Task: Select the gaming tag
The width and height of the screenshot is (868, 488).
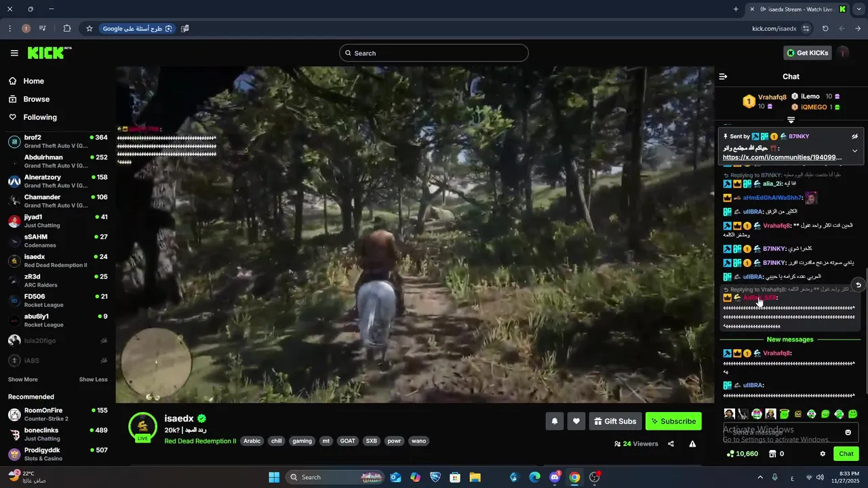Action: (302, 441)
